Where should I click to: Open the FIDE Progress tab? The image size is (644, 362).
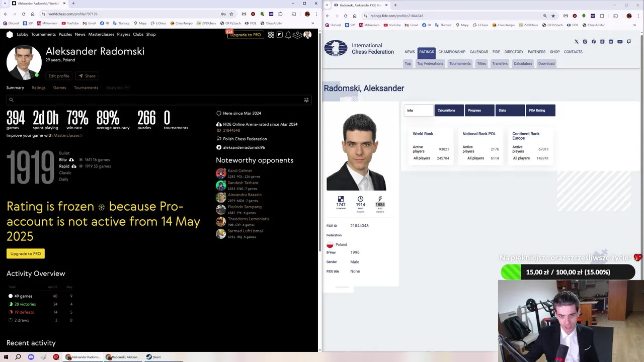tap(479, 110)
